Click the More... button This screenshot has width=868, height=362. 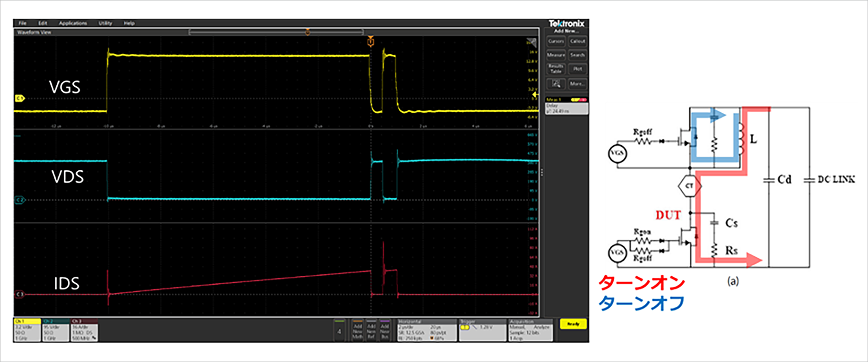577,83
